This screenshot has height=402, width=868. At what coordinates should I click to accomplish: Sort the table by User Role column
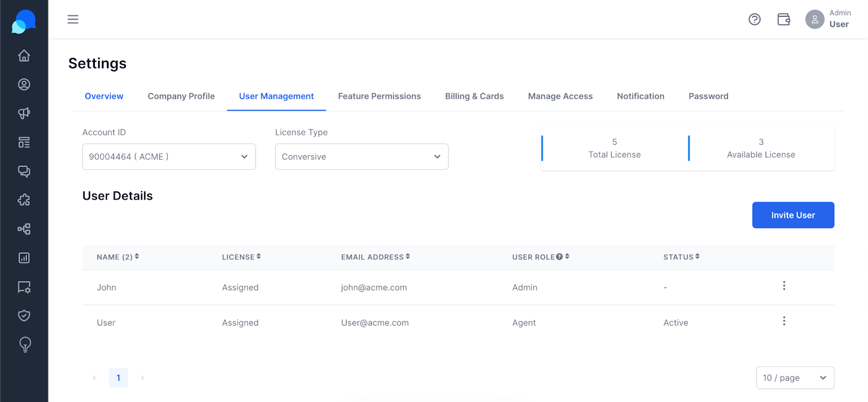(567, 257)
